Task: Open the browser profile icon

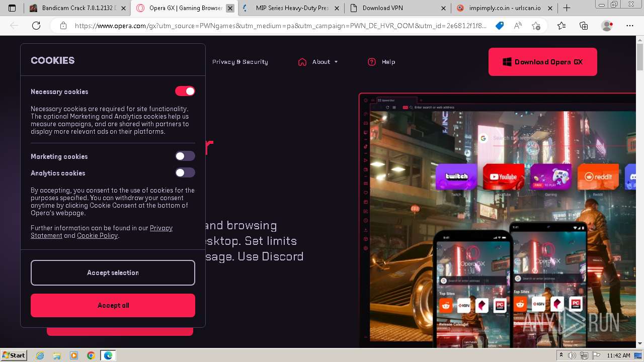Action: [607, 26]
